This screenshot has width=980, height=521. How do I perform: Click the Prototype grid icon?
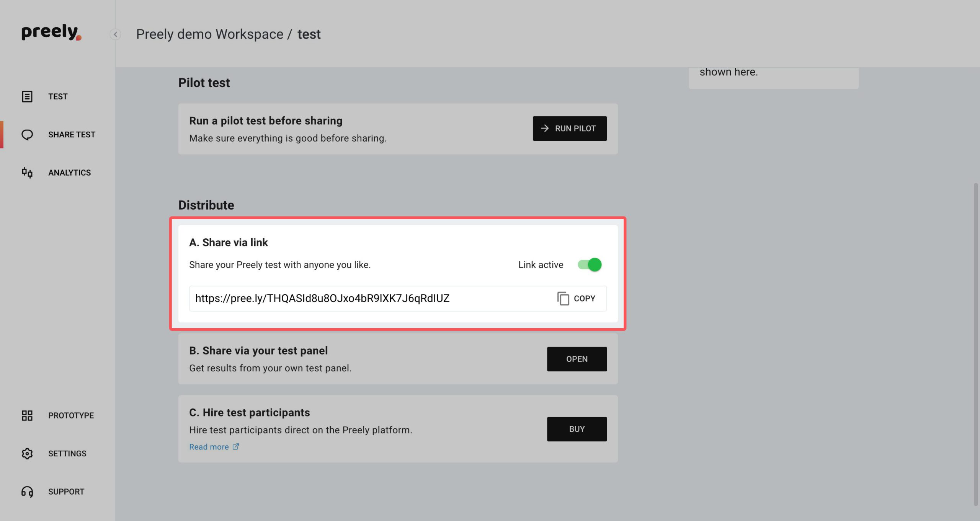27,415
